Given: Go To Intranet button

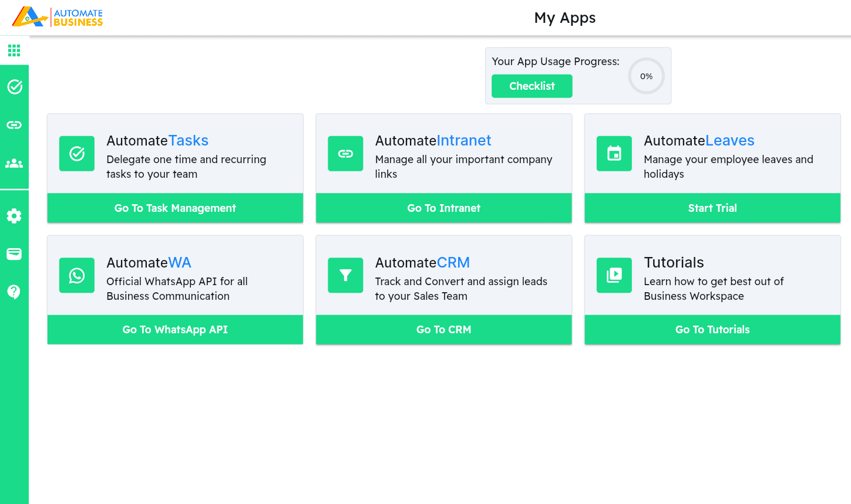Looking at the screenshot, I should coord(444,208).
